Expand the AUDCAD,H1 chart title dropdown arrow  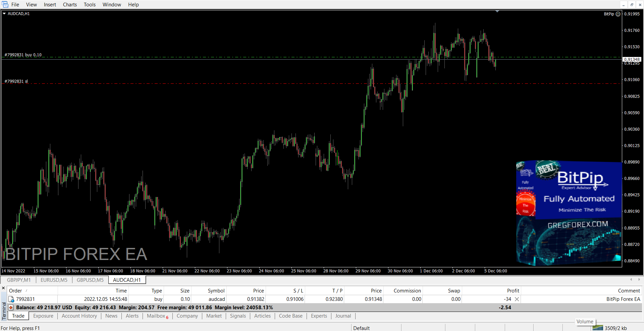point(4,14)
